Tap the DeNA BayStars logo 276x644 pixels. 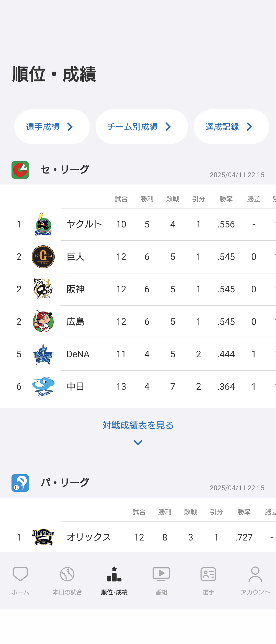(43, 354)
